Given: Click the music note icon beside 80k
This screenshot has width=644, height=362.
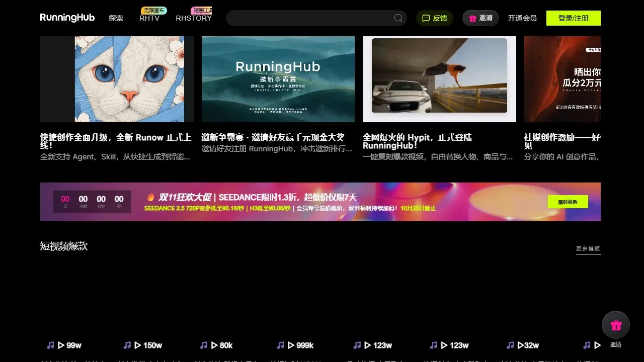Looking at the screenshot, I should pos(203,345).
